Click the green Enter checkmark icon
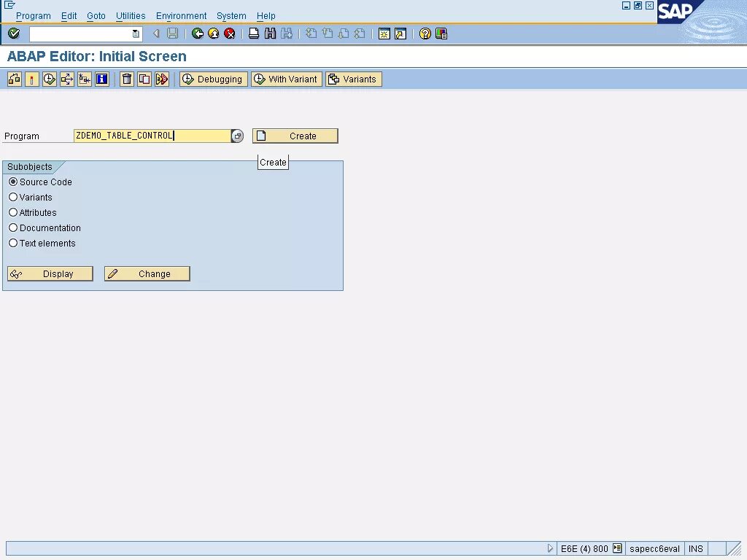Image resolution: width=747 pixels, height=560 pixels. point(14,34)
